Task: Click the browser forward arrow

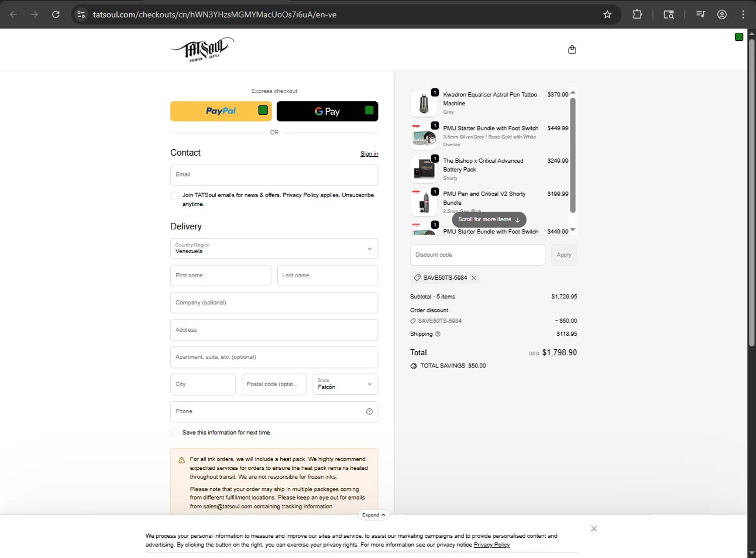Action: [x=34, y=15]
